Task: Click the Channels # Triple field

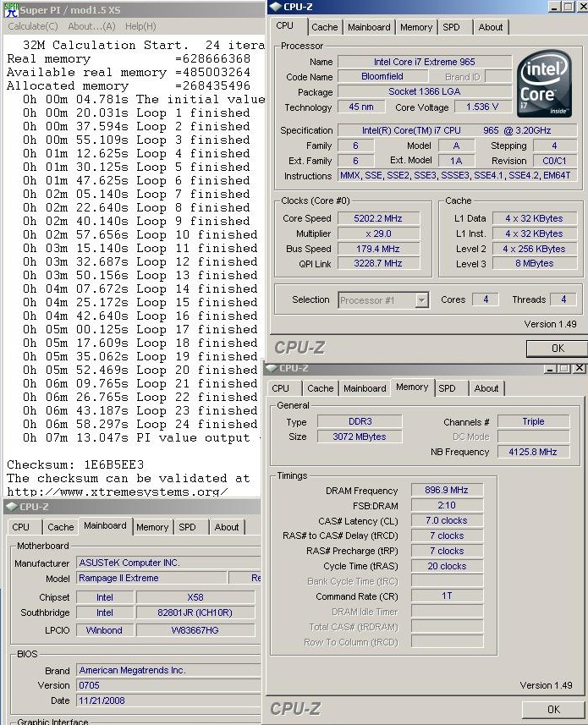Action: point(533,421)
